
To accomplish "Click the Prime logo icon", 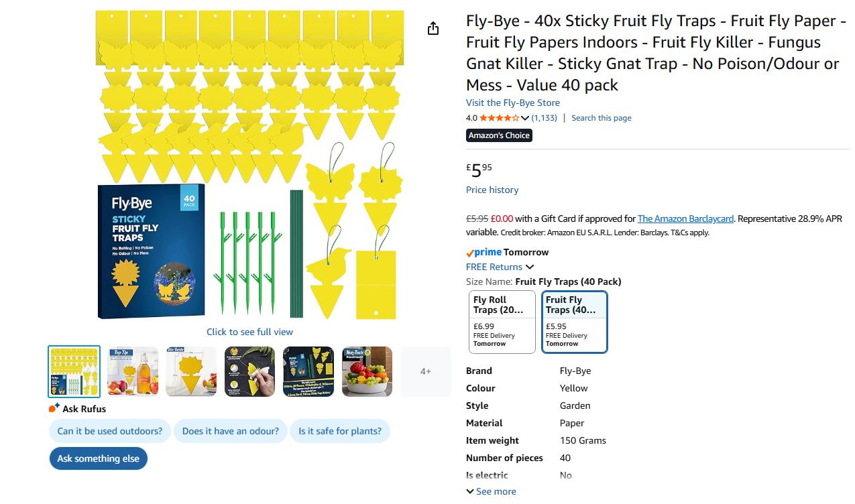I will 483,253.
